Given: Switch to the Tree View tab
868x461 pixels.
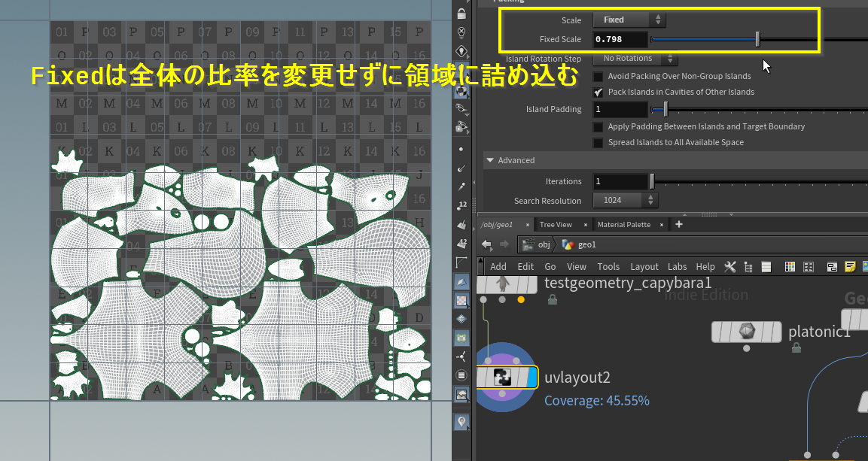Looking at the screenshot, I should click(556, 224).
